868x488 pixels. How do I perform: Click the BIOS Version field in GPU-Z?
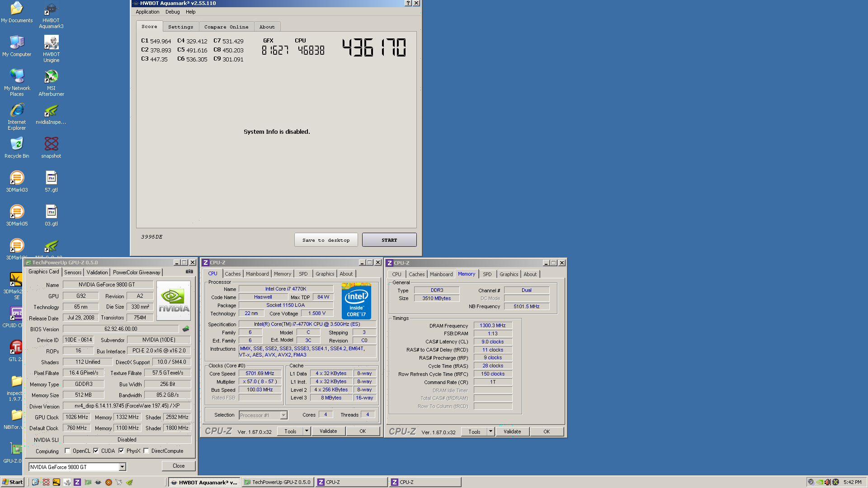(x=121, y=329)
